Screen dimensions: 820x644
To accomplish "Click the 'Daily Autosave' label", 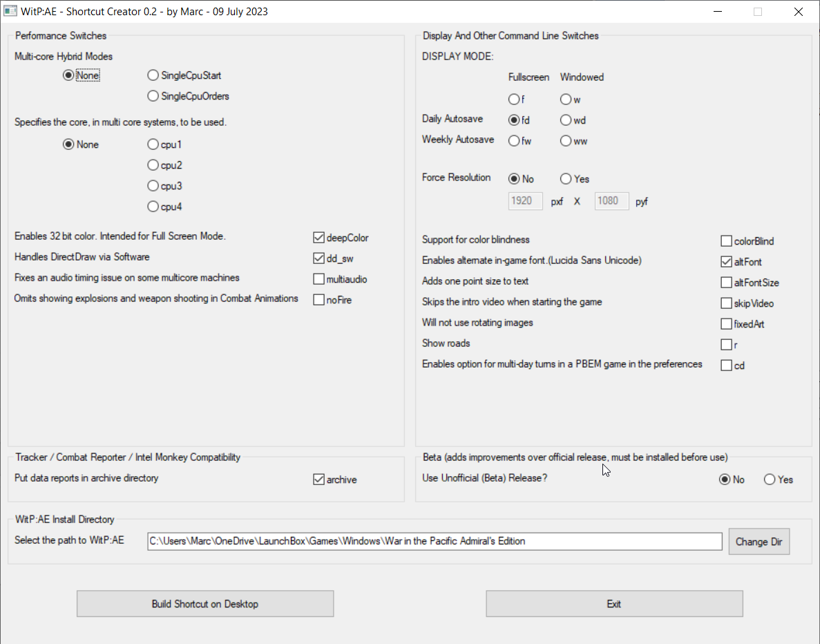I will pyautogui.click(x=452, y=119).
